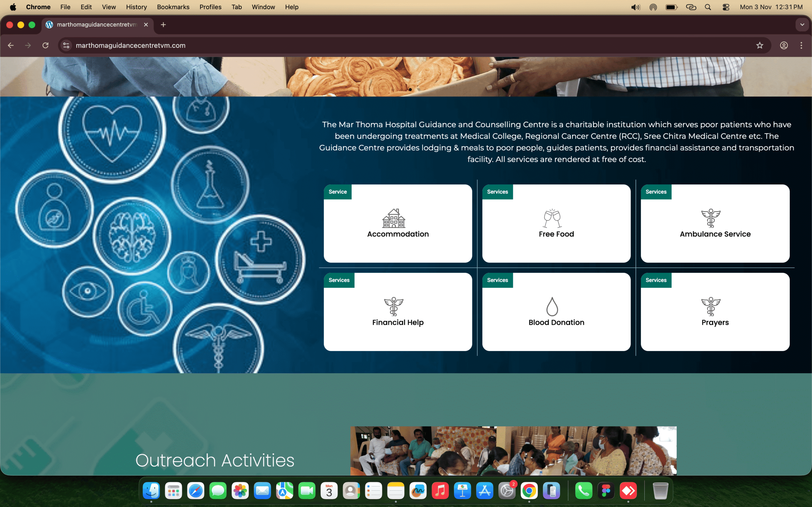Open Chrome three-dot menu
This screenshot has height=507, width=812.
[x=801, y=45]
